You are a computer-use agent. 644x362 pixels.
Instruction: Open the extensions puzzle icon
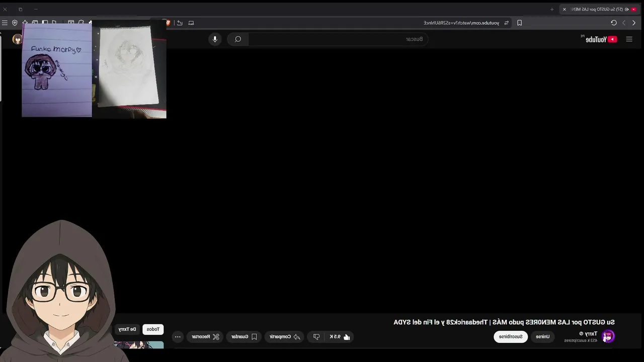(80, 23)
